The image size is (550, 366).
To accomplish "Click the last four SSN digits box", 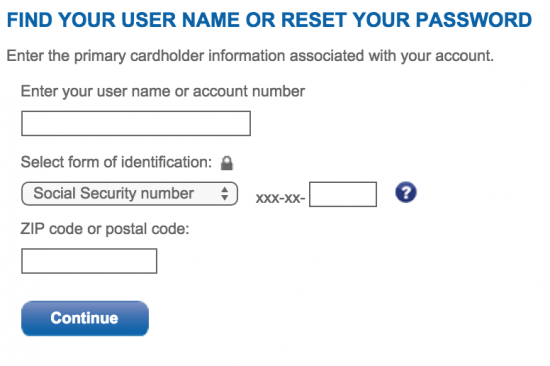I will [343, 194].
